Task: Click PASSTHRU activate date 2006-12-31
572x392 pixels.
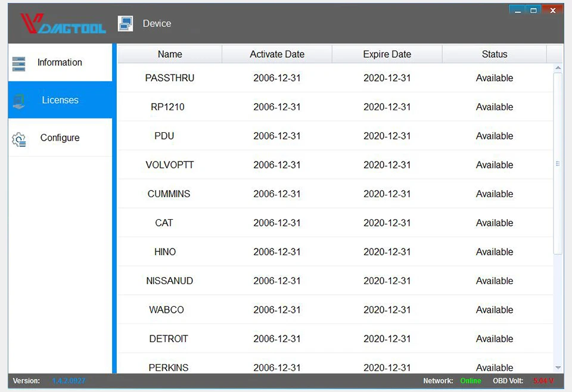Action: [x=277, y=77]
